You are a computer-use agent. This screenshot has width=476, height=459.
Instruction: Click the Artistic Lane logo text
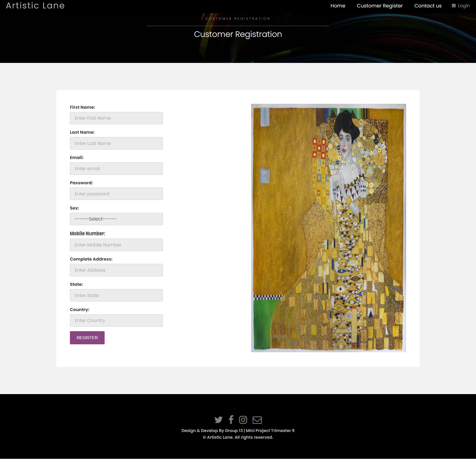pyautogui.click(x=35, y=5)
